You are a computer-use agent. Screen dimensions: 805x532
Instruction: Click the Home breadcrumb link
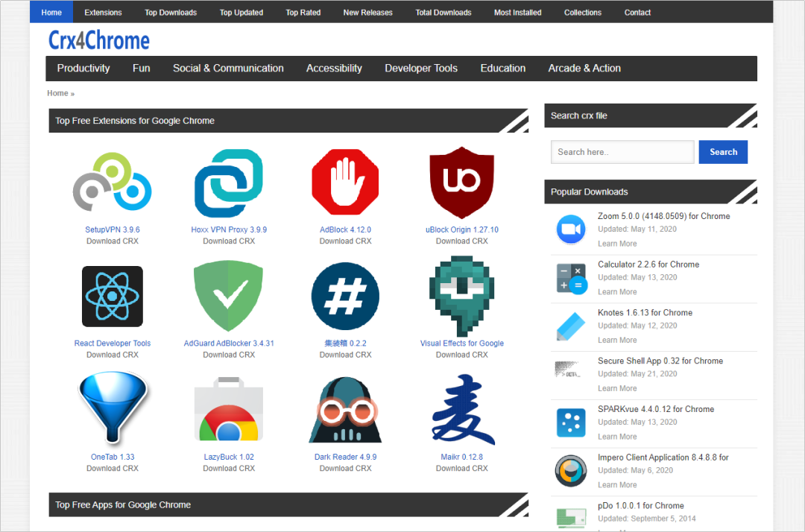[57, 93]
